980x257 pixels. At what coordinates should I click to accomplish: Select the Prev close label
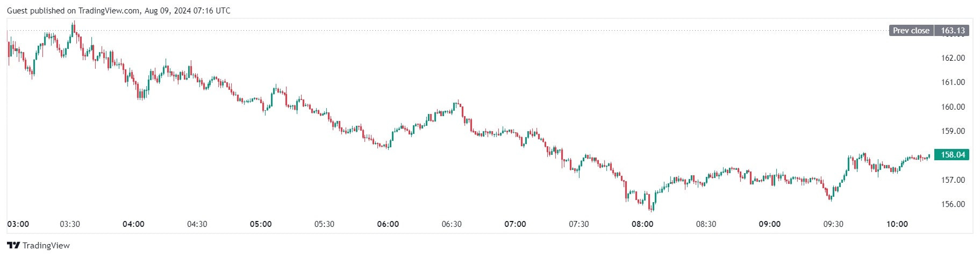tap(911, 31)
